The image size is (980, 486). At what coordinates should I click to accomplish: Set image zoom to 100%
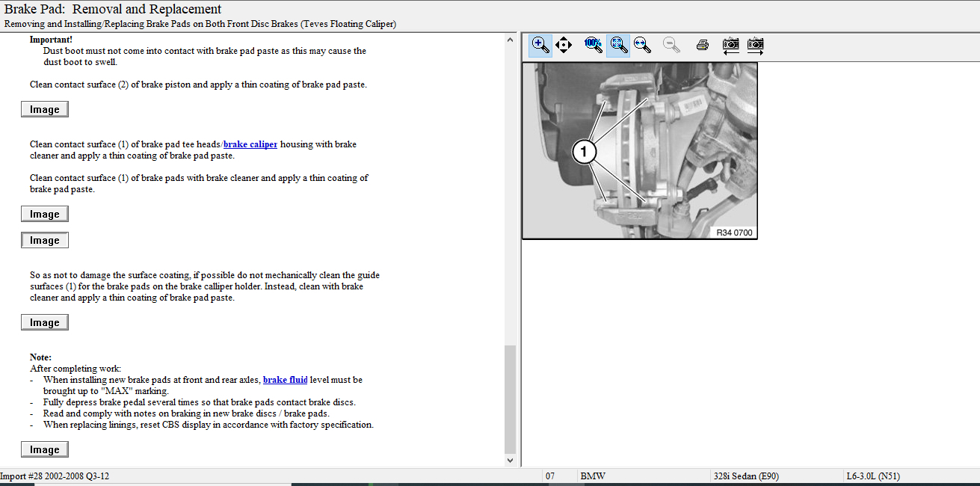tap(593, 45)
